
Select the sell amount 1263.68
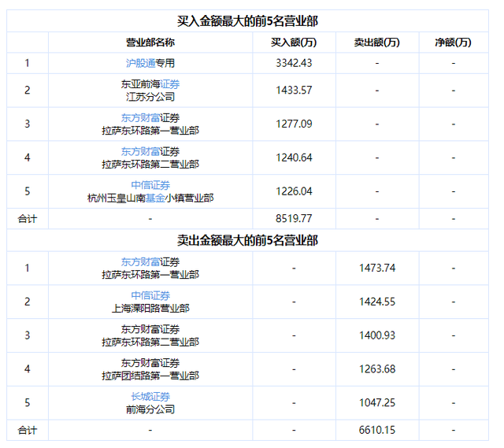coord(377,369)
